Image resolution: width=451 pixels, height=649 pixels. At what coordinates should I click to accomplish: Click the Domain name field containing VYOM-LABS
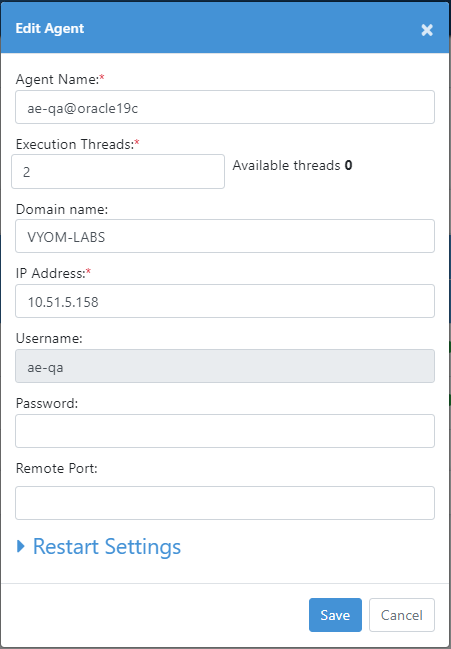[x=225, y=236]
